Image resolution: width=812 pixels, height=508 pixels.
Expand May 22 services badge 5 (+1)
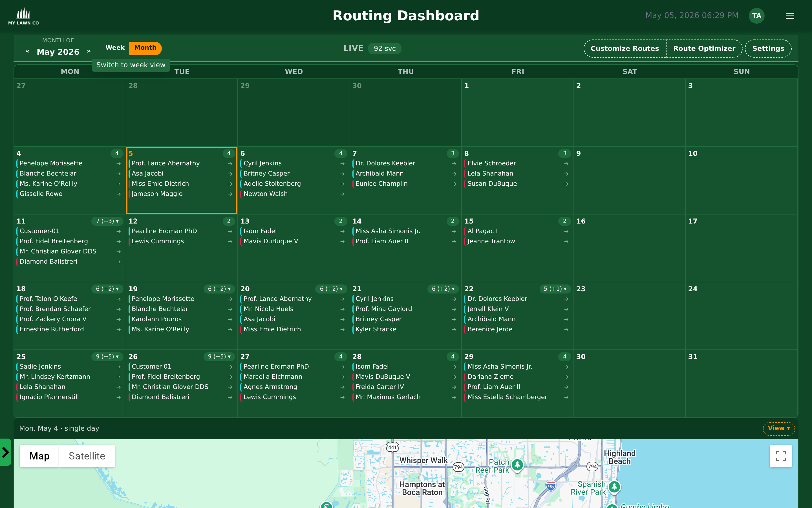tap(555, 289)
